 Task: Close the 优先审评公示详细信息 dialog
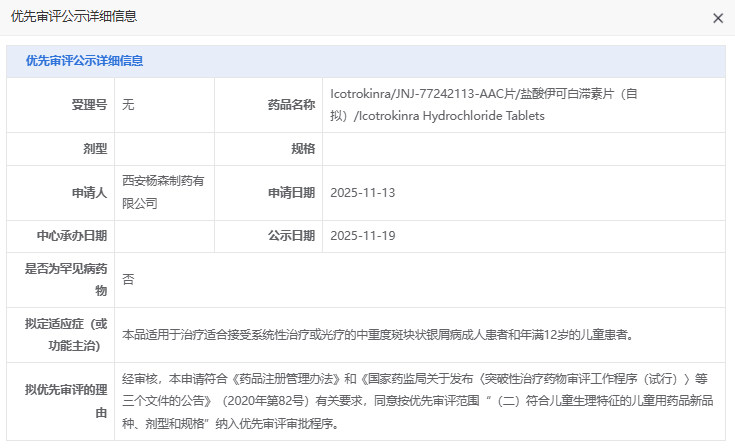point(718,18)
